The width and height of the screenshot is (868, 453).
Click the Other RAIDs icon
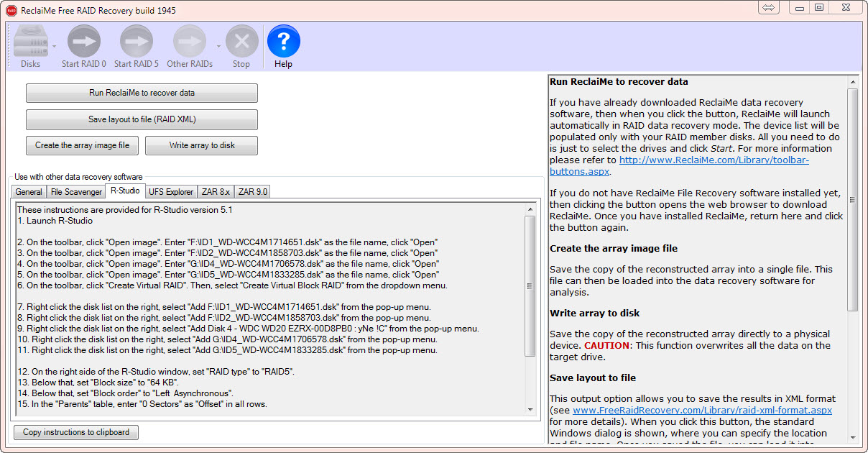tap(190, 42)
